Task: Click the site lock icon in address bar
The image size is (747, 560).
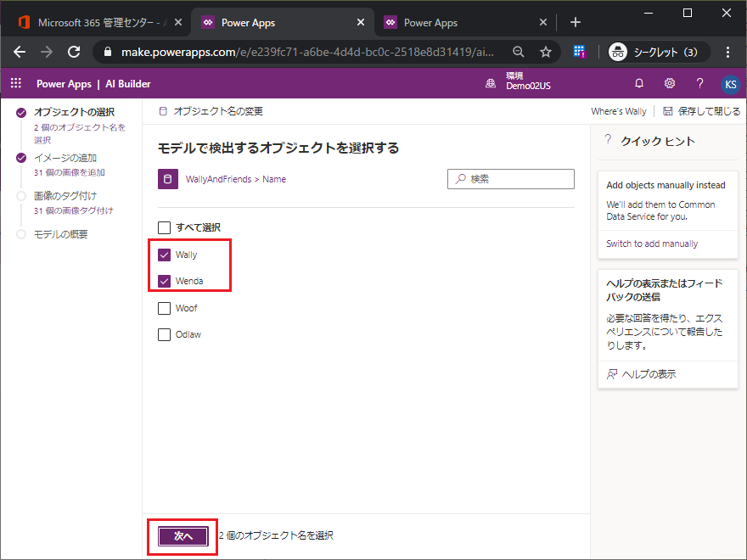Action: pyautogui.click(x=108, y=52)
